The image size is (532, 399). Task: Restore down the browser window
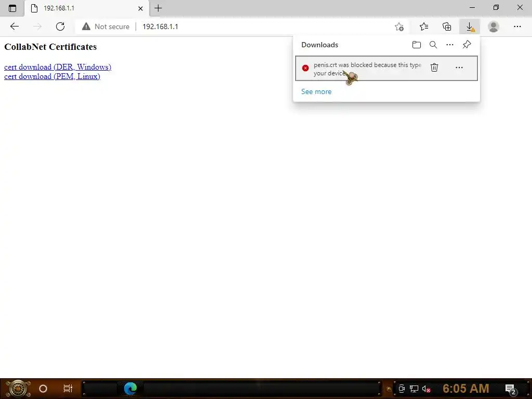tap(496, 7)
